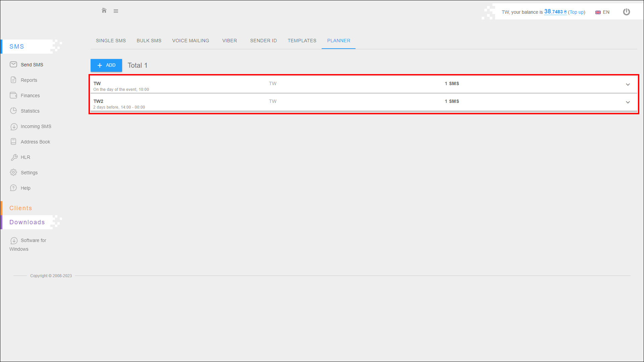Open Incoming SMS sidebar item
Screen dimensions: 644x362
click(x=36, y=126)
